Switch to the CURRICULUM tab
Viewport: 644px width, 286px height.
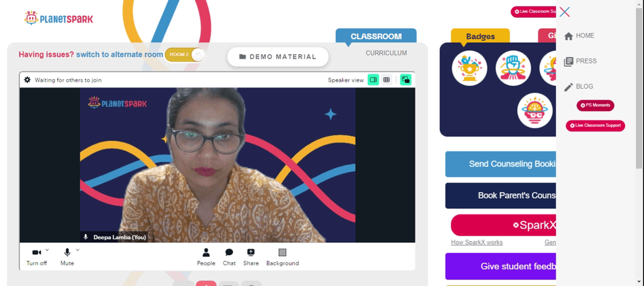click(386, 53)
